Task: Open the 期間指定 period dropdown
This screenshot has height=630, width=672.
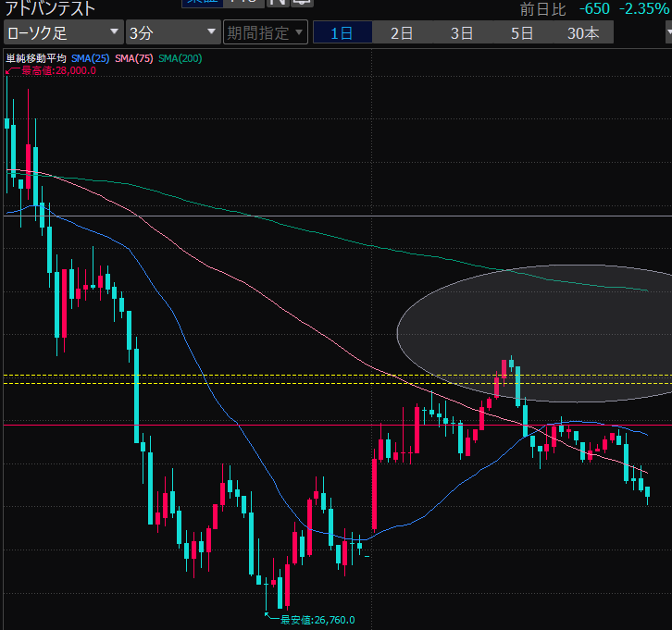Action: [x=265, y=33]
